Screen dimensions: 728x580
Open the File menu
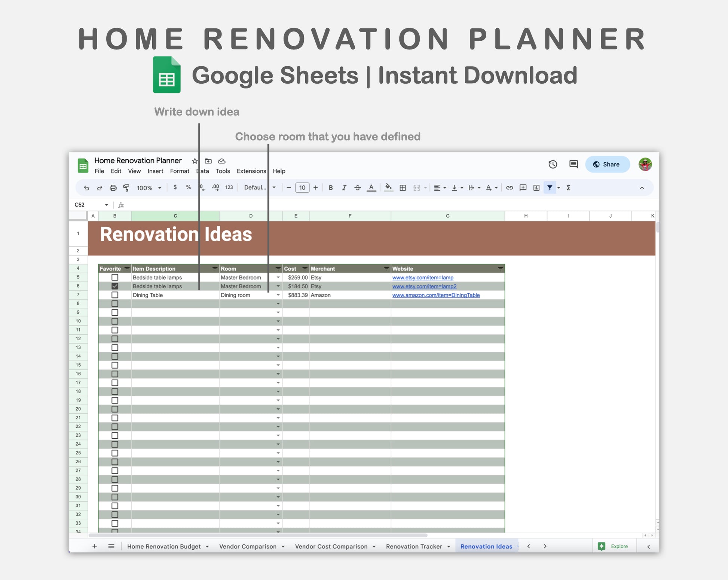tap(100, 171)
